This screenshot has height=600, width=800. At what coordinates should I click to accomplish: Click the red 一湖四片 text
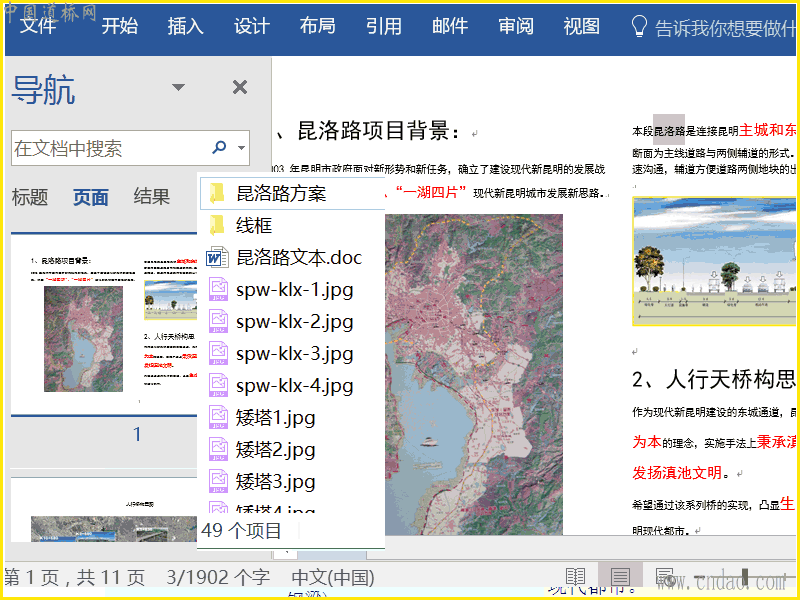coord(430,192)
